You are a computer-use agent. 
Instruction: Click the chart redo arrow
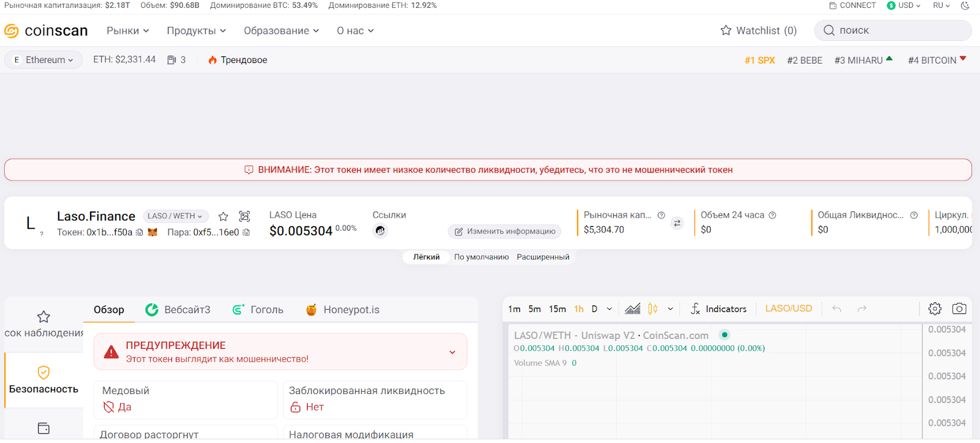[862, 309]
